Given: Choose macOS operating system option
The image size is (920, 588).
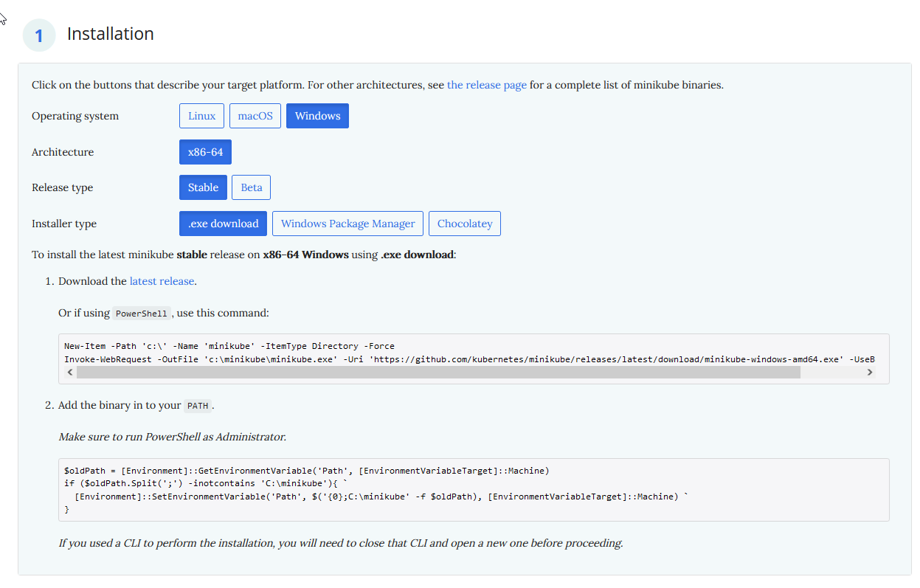Looking at the screenshot, I should click(255, 116).
